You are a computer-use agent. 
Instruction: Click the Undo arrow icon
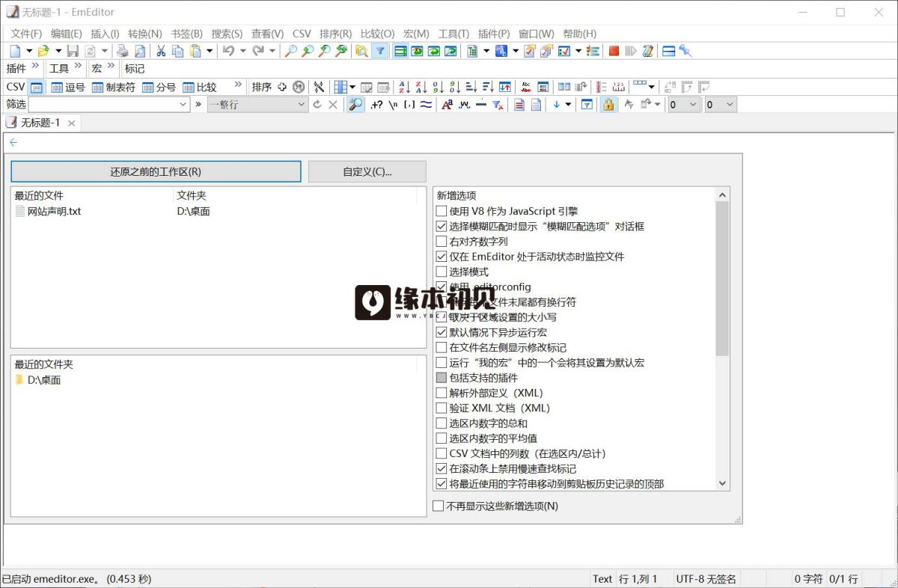point(228,51)
